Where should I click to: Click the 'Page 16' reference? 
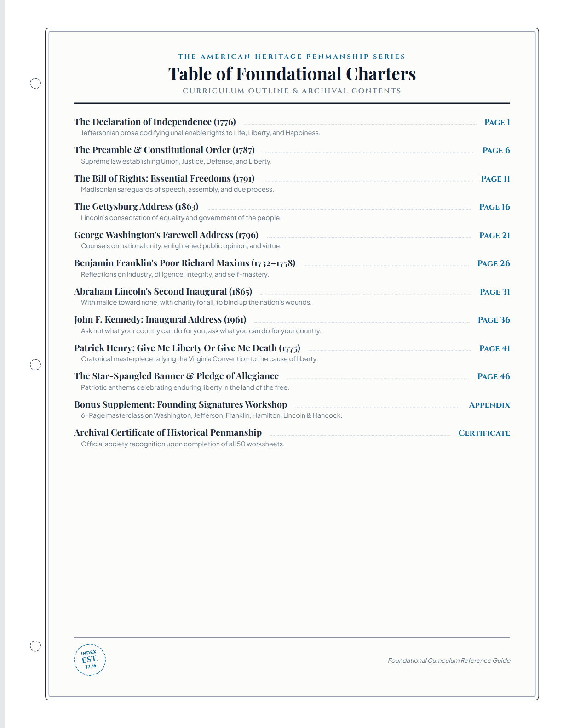tap(494, 207)
